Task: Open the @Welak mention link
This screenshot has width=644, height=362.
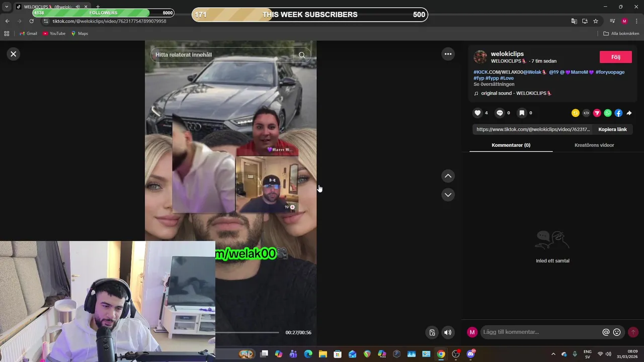Action: 534,72
